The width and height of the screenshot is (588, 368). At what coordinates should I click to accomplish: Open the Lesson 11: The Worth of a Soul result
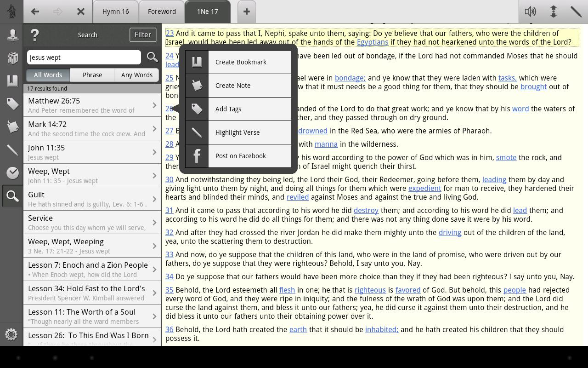coord(92,316)
